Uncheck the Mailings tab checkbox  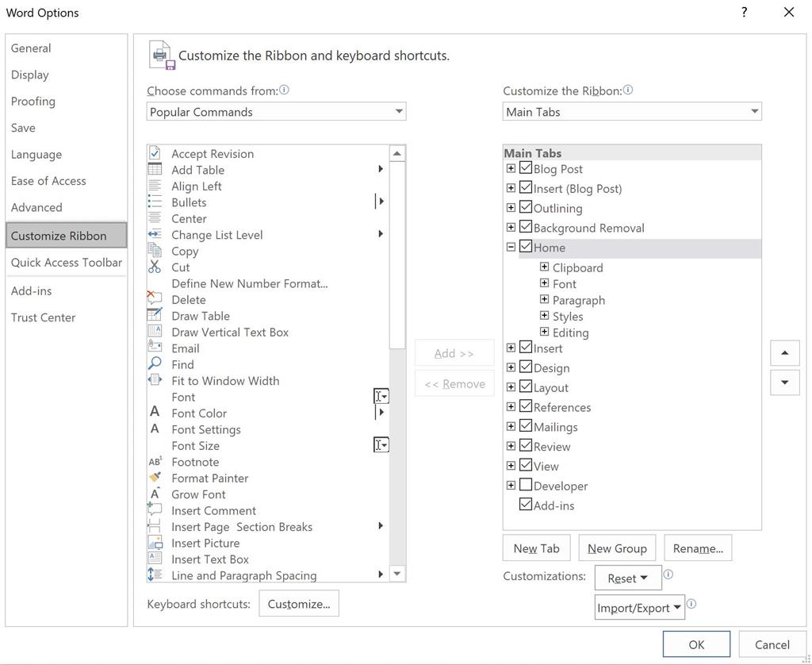tap(526, 425)
